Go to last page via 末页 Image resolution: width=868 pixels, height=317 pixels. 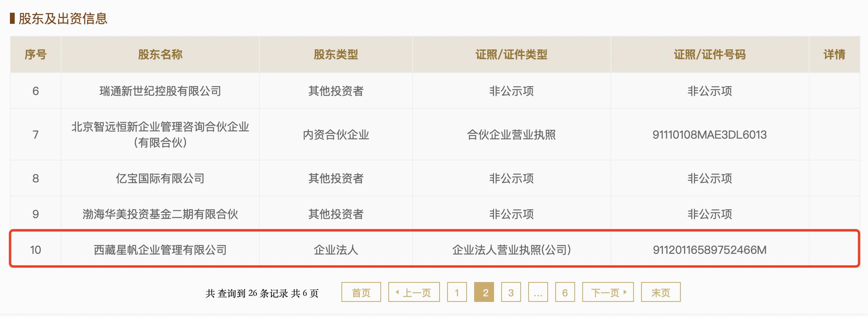661,292
